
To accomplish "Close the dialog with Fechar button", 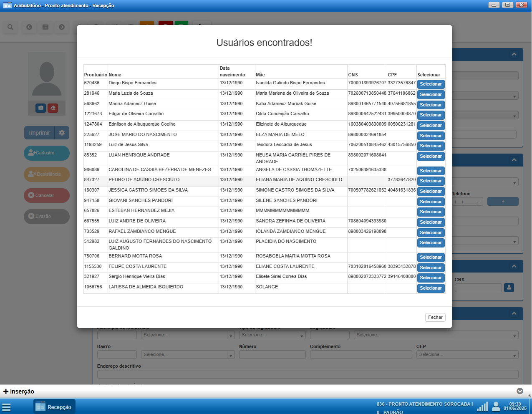I will [435, 318].
